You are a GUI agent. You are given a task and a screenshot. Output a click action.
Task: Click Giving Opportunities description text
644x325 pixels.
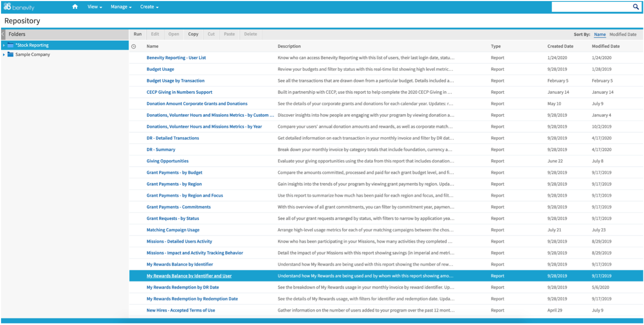366,161
